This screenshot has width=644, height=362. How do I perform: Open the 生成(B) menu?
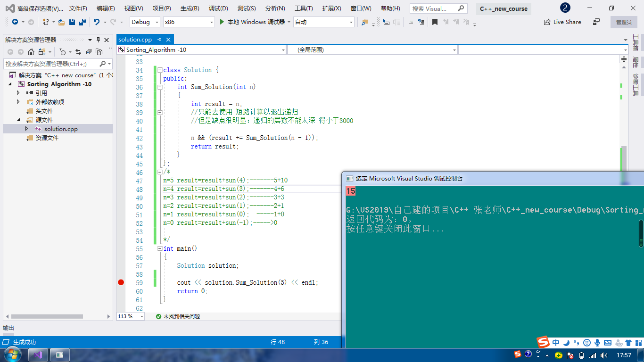[x=190, y=8]
